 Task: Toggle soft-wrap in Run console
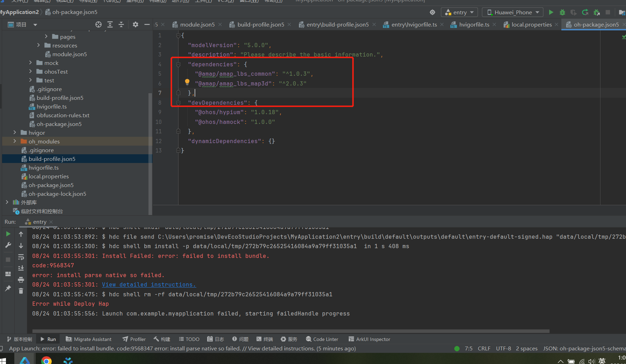click(21, 257)
